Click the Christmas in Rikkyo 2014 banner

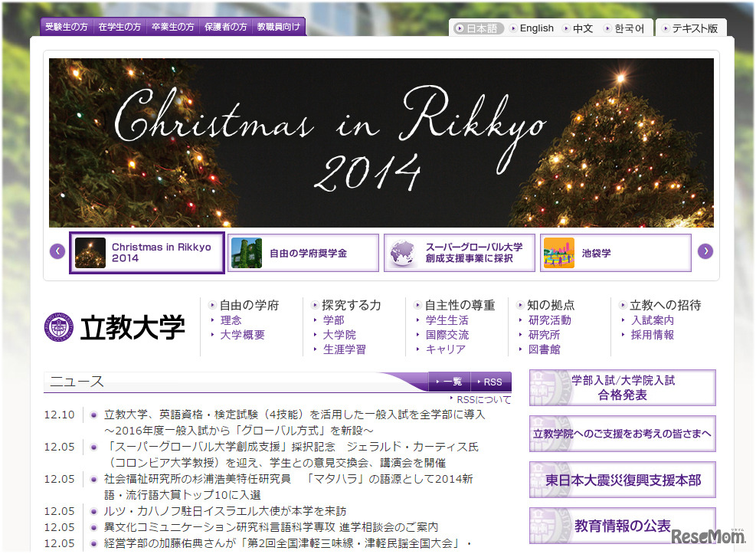381,143
